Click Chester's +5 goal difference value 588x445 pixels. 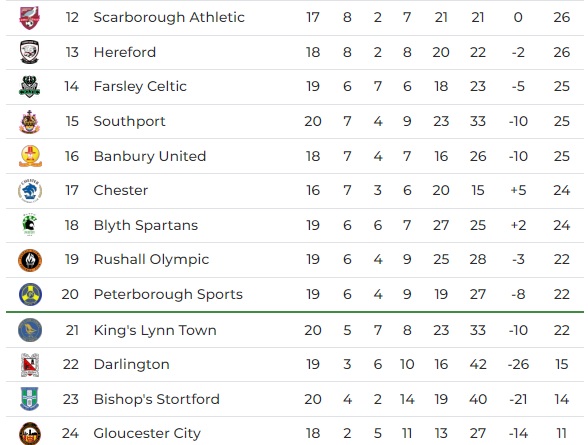518,190
